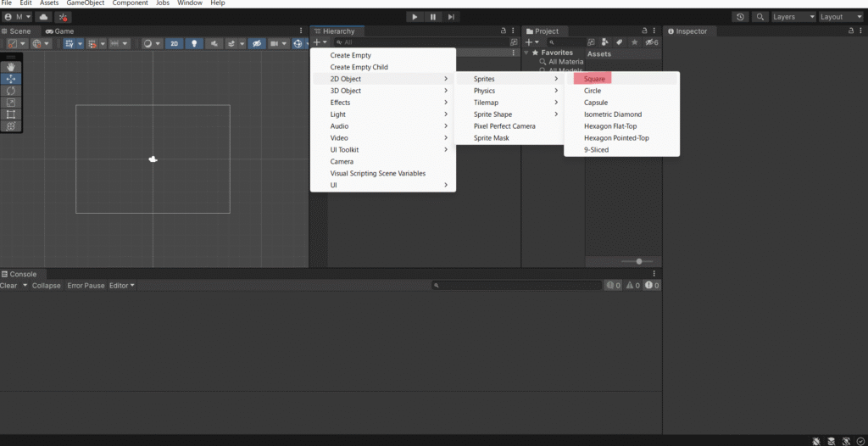Click the Pause button
The height and width of the screenshot is (446, 868).
coord(433,17)
